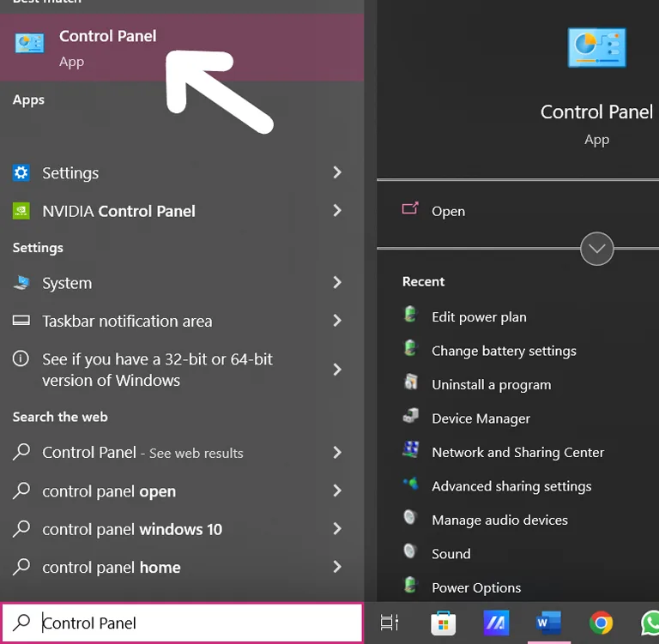Select NVIDIA Control Panel result
659x644 pixels.
(x=182, y=211)
